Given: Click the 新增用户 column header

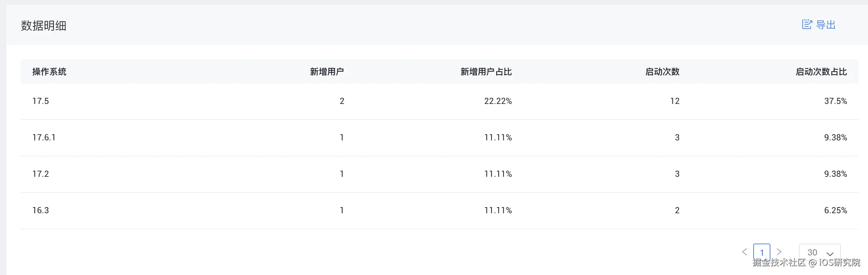Looking at the screenshot, I should point(327,72).
